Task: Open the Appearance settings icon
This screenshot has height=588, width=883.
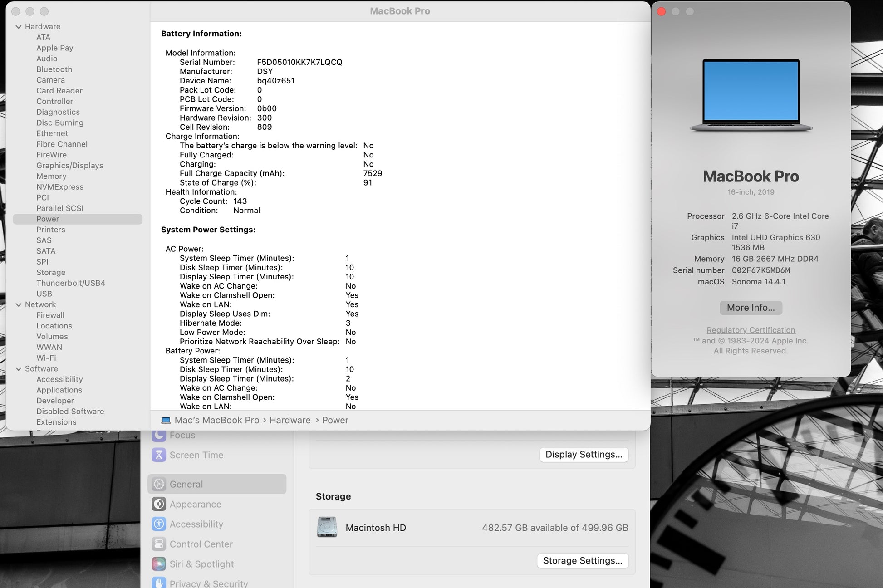Action: pyautogui.click(x=159, y=504)
